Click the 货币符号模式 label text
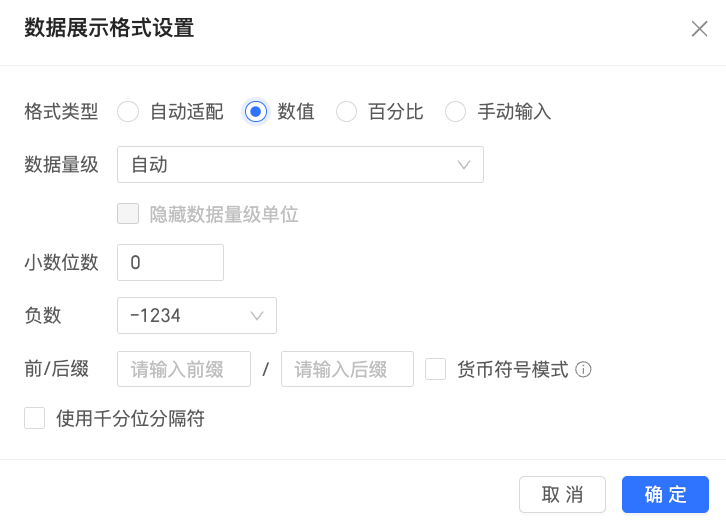Image resolution: width=726 pixels, height=530 pixels. pos(512,370)
